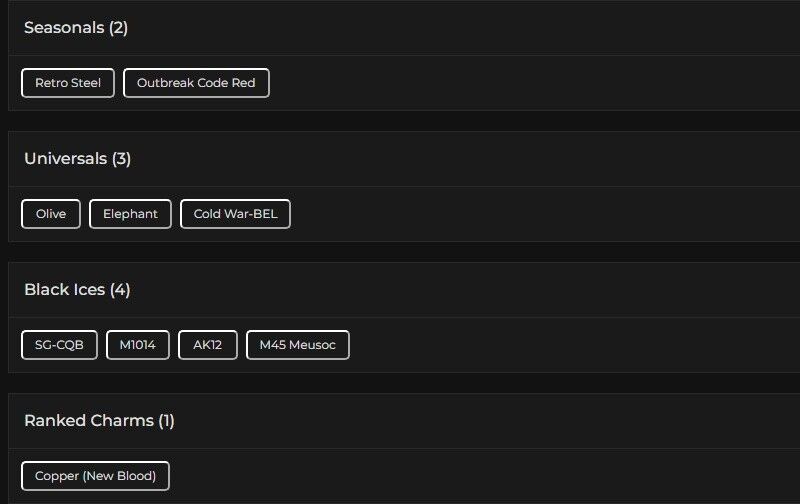
Task: Click the M1014 tag
Action: tap(138, 345)
